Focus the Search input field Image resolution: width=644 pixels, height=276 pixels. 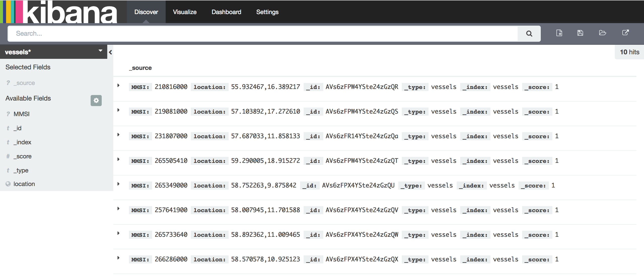[x=263, y=33]
